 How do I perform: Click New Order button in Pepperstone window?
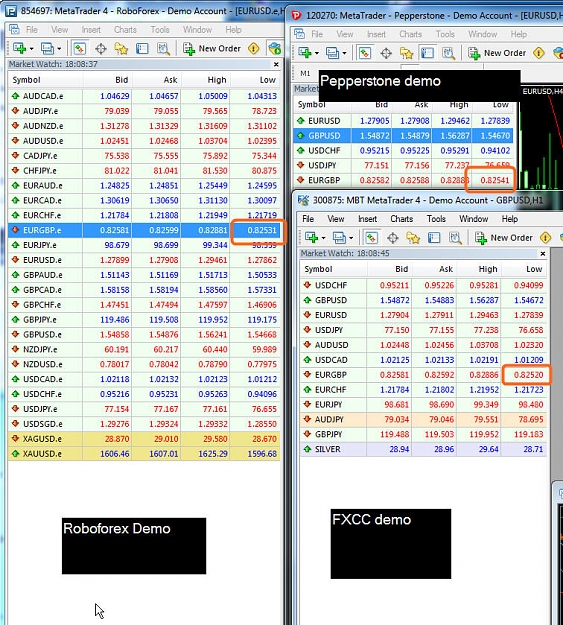[497, 53]
